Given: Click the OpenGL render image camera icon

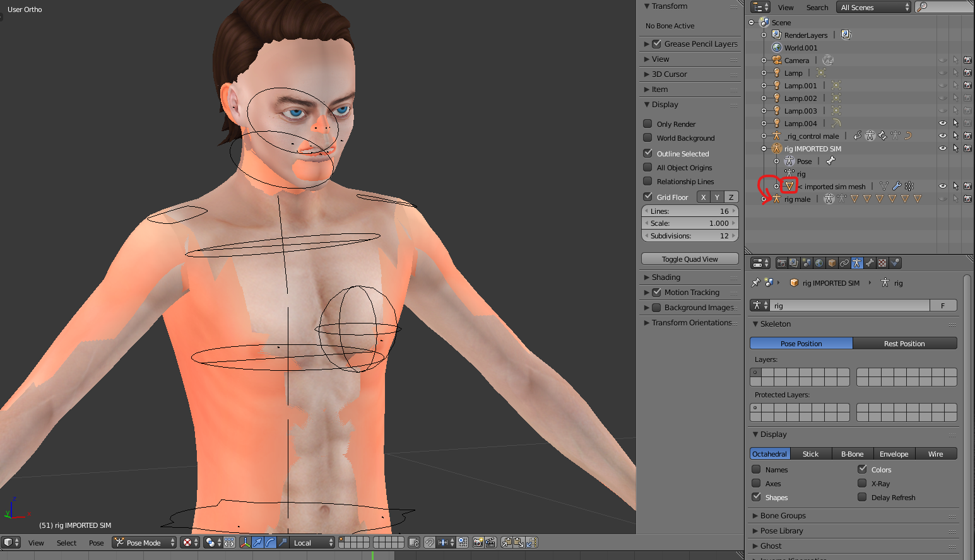Looking at the screenshot, I should coord(478,542).
